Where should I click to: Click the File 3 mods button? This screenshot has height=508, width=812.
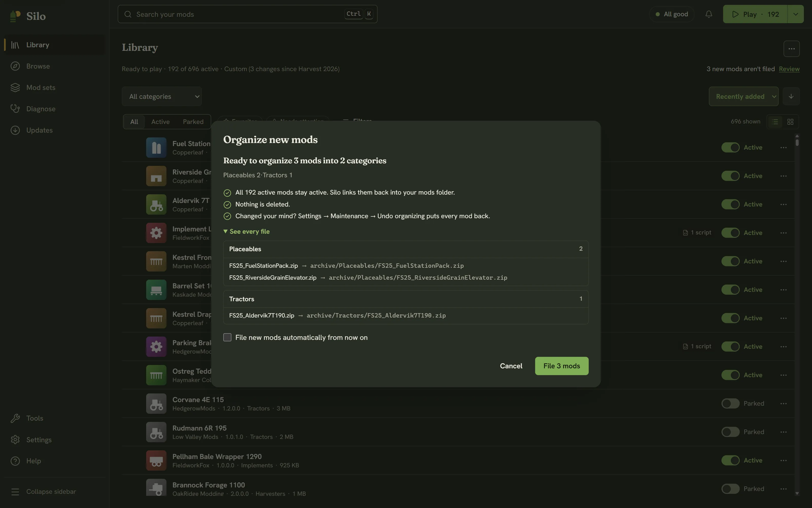[x=562, y=366]
